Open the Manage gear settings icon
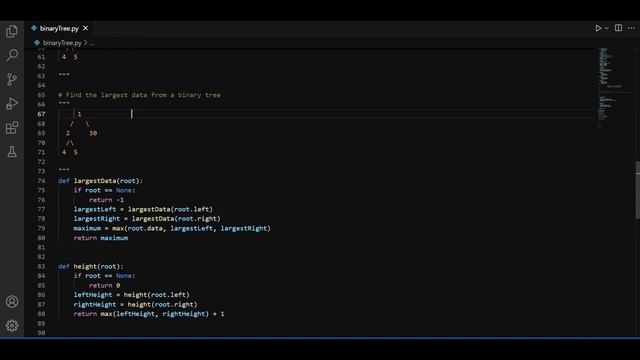The height and width of the screenshot is (360, 640). pyautogui.click(x=12, y=326)
